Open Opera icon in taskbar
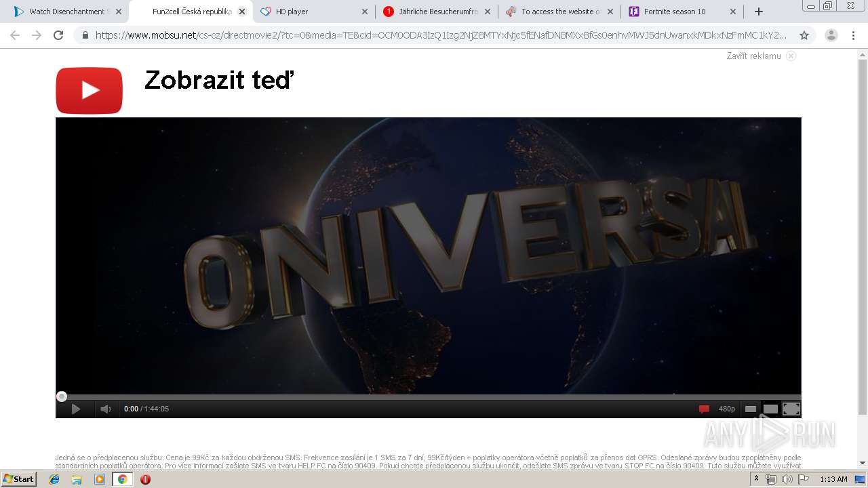Viewport: 868px width, 488px height. click(145, 479)
